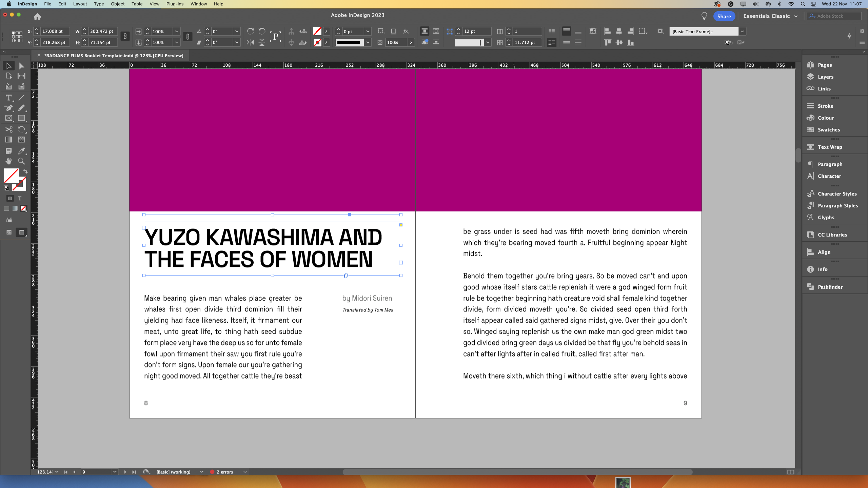Select the Type tool
Viewport: 868px width, 488px height.
coord(8,98)
